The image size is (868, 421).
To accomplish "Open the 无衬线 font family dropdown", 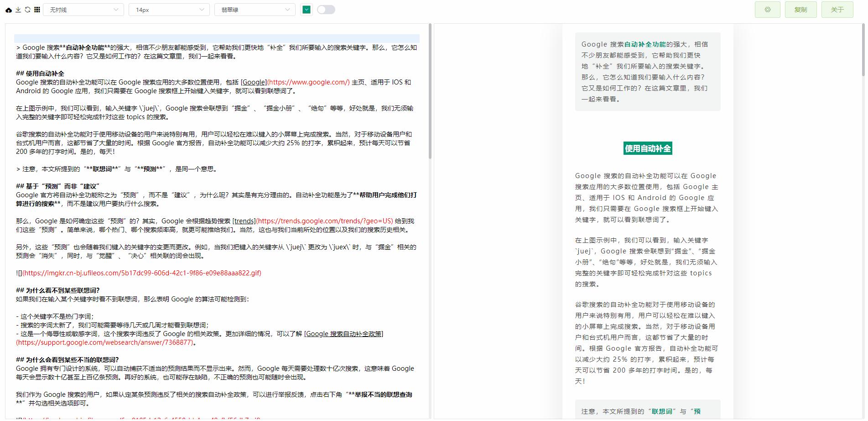I will point(83,9).
